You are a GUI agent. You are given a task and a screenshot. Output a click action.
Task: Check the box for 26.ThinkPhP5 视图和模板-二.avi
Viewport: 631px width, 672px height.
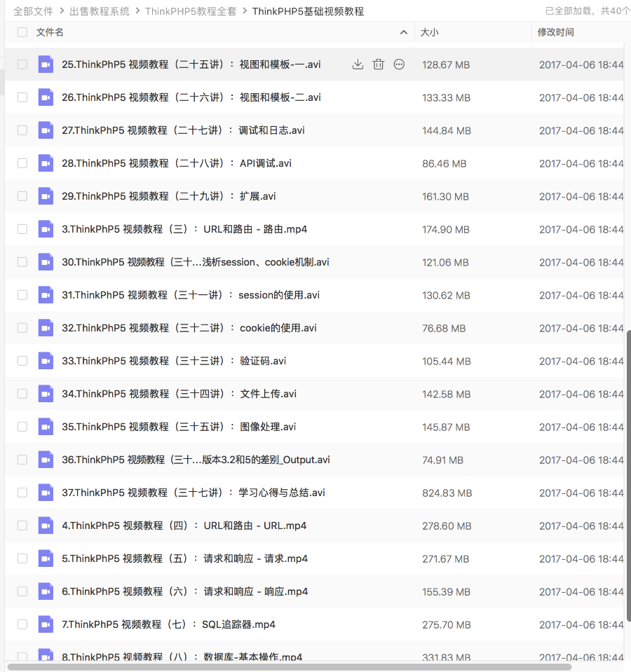pos(22,97)
